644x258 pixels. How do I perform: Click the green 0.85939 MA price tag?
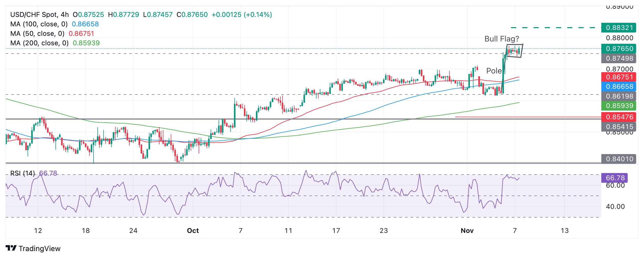[619, 106]
